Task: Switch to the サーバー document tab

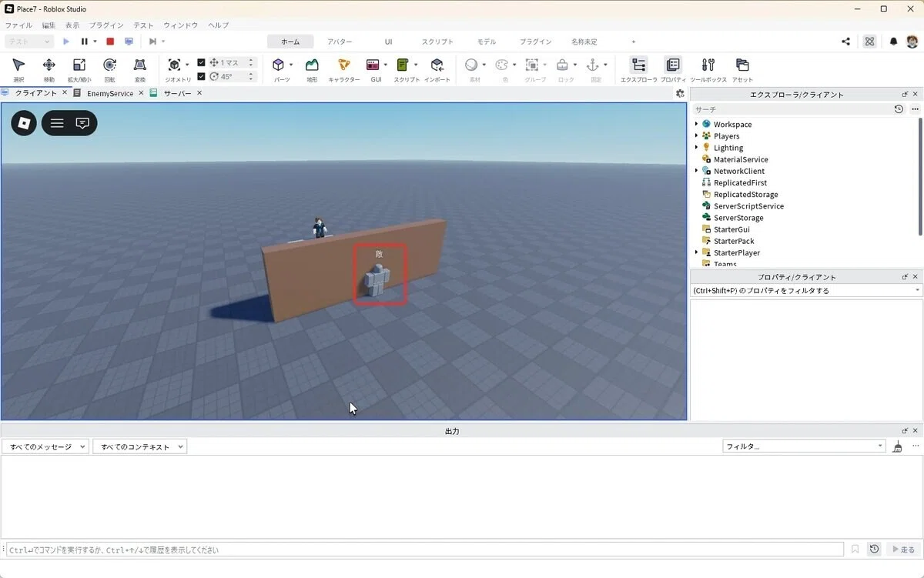Action: [177, 93]
